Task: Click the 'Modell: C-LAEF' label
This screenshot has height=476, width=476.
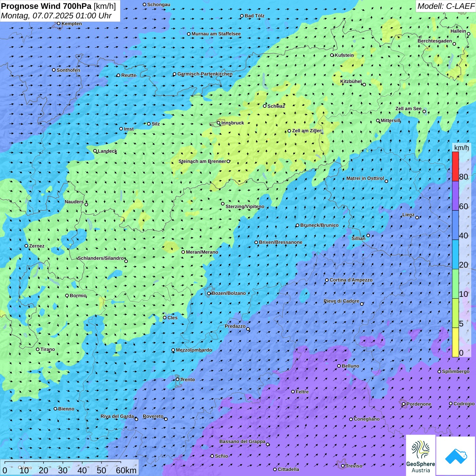Action: [x=446, y=6]
